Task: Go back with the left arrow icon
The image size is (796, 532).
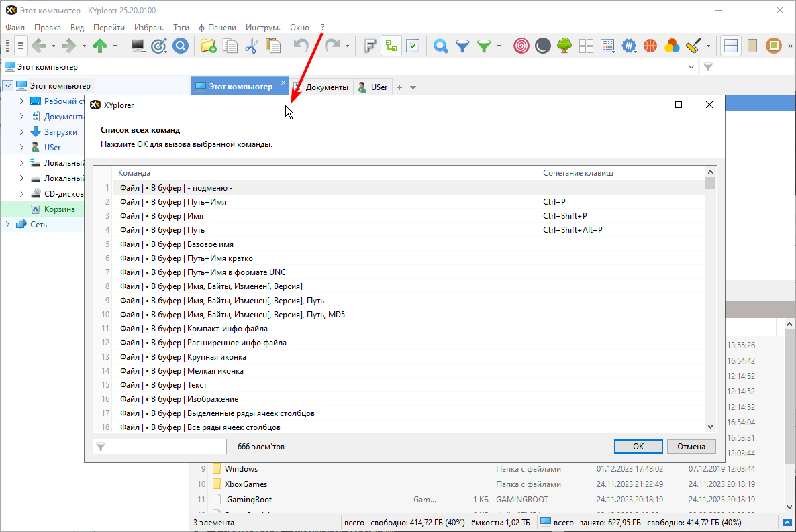Action: pos(38,46)
